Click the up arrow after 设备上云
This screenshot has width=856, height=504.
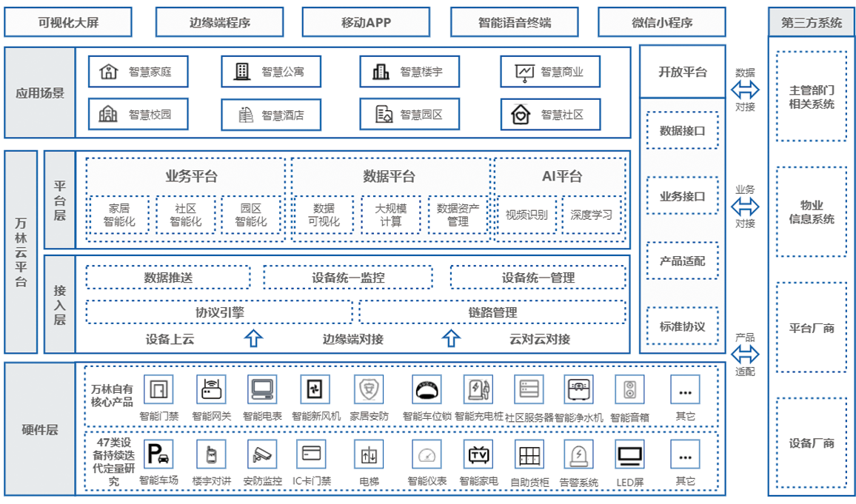pyautogui.click(x=253, y=338)
